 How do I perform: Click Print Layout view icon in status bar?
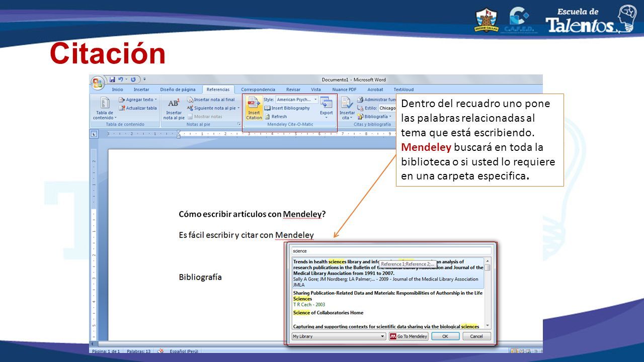click(x=514, y=351)
